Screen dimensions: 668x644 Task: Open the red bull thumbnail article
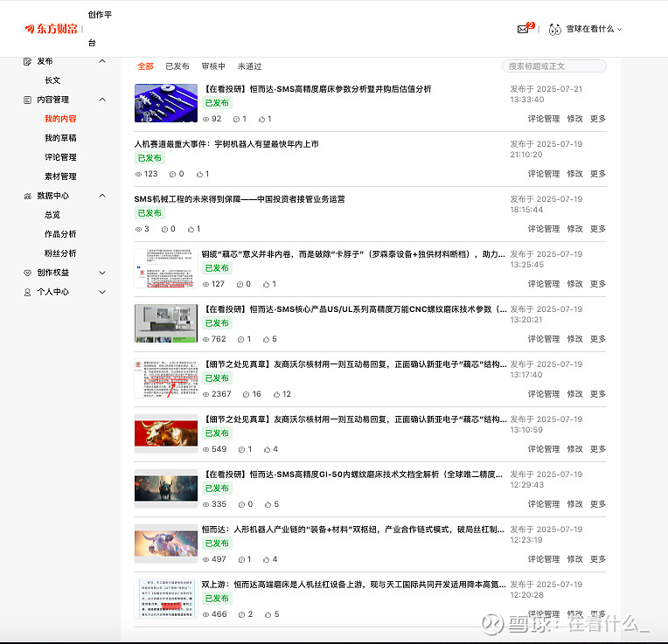[166, 433]
